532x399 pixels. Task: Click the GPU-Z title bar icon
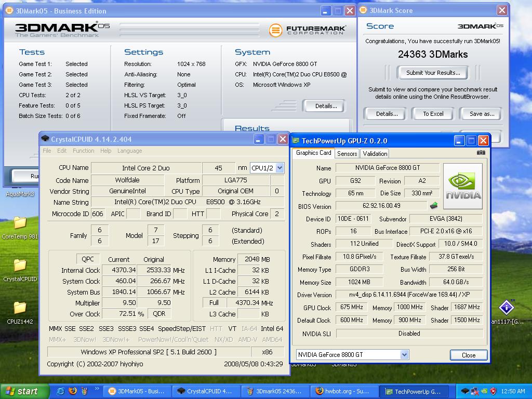(x=296, y=140)
